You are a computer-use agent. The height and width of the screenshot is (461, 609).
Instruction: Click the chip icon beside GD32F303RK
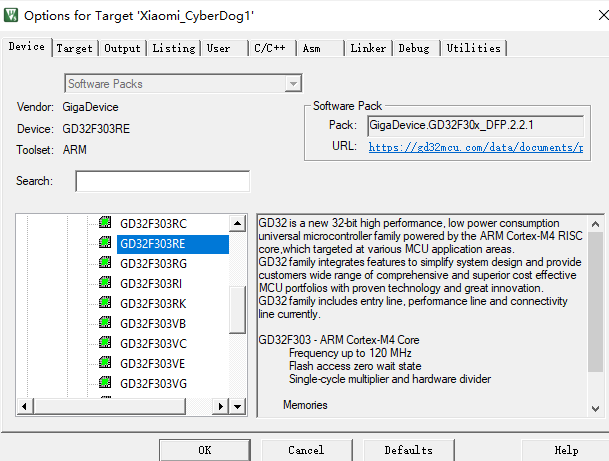pyautogui.click(x=105, y=302)
